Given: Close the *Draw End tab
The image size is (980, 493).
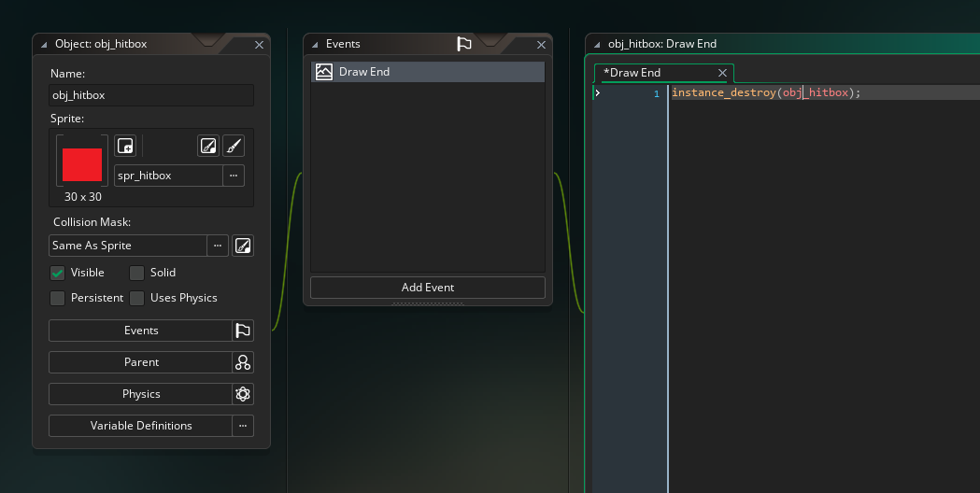Looking at the screenshot, I should [x=722, y=73].
